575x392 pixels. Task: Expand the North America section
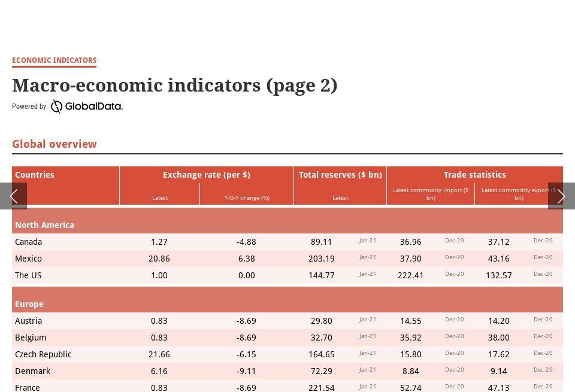click(x=44, y=225)
